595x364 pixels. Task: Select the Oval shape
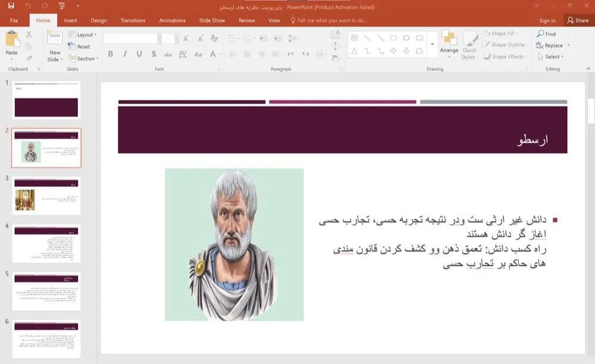coord(406,38)
